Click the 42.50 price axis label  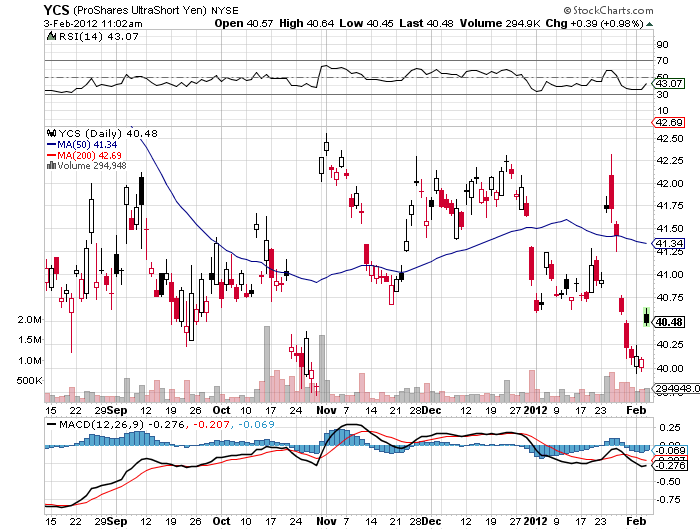click(670, 138)
